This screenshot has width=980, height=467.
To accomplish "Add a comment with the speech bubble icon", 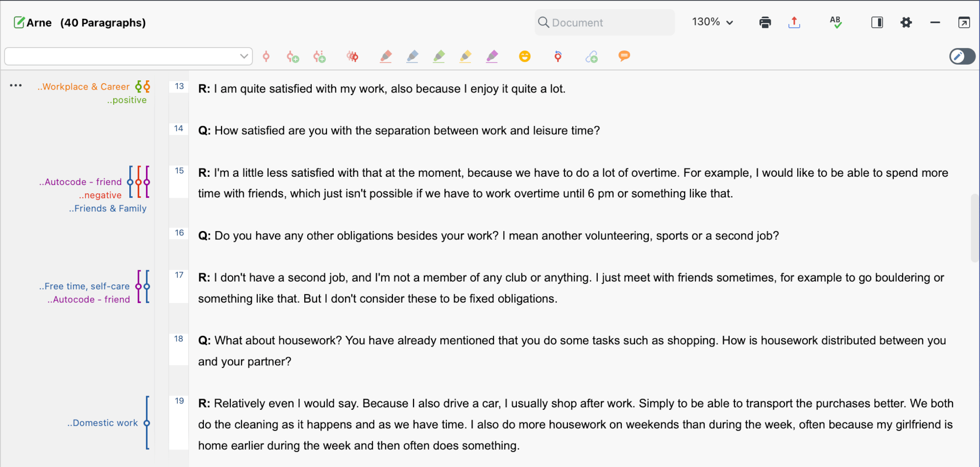I will coord(624,56).
